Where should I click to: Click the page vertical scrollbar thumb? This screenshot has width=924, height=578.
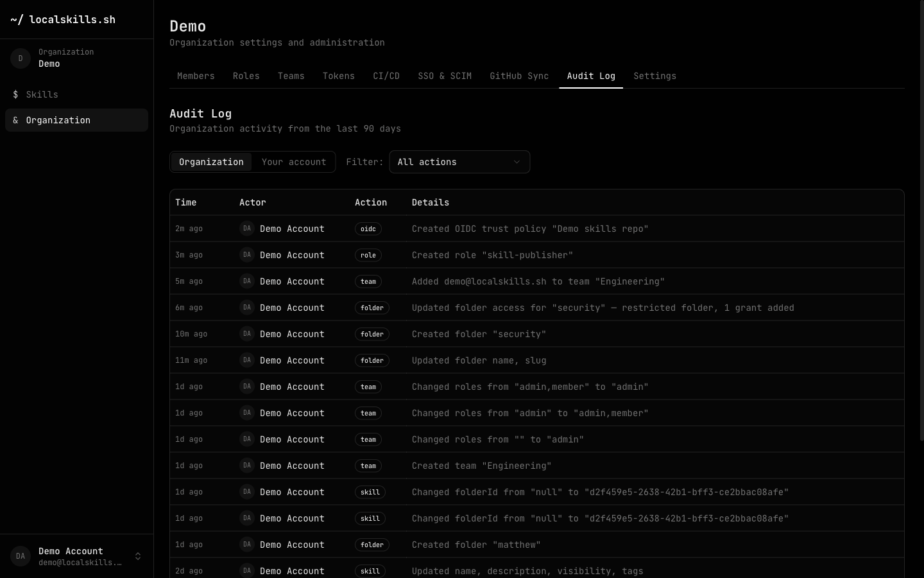(x=921, y=222)
